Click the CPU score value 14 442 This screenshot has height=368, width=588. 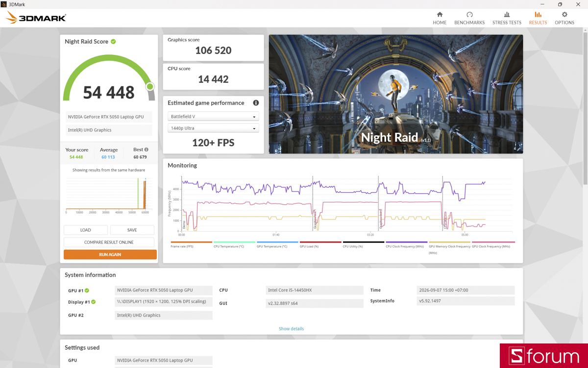pos(213,79)
